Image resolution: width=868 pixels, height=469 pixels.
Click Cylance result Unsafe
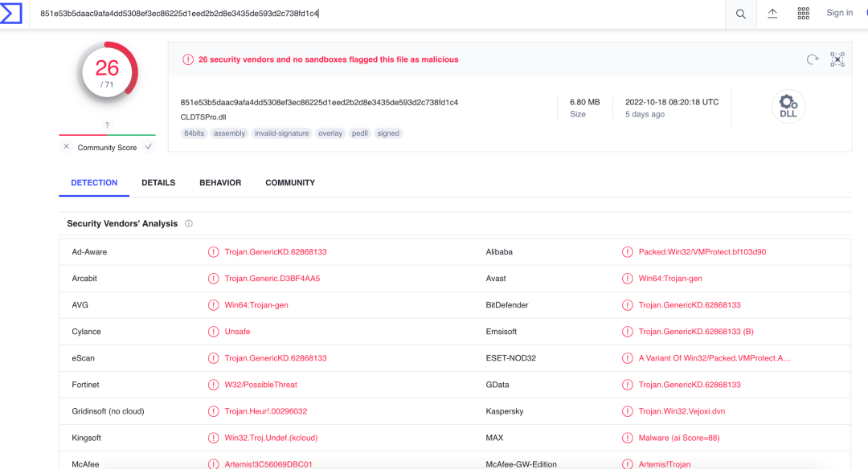pos(237,332)
